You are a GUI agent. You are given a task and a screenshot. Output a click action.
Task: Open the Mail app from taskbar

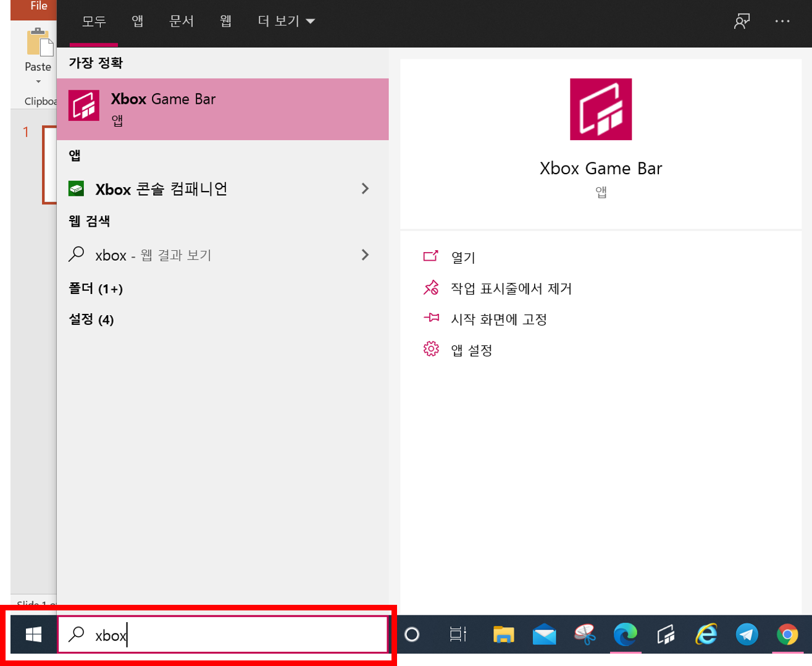(544, 634)
